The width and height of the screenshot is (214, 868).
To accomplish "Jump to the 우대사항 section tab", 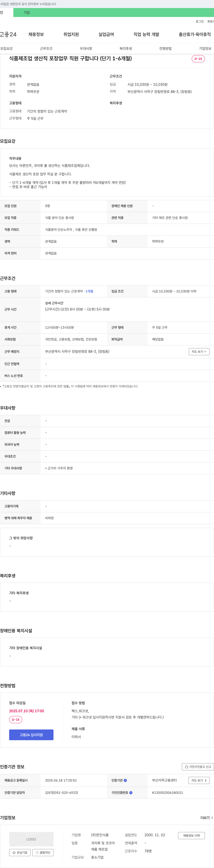I will (86, 48).
